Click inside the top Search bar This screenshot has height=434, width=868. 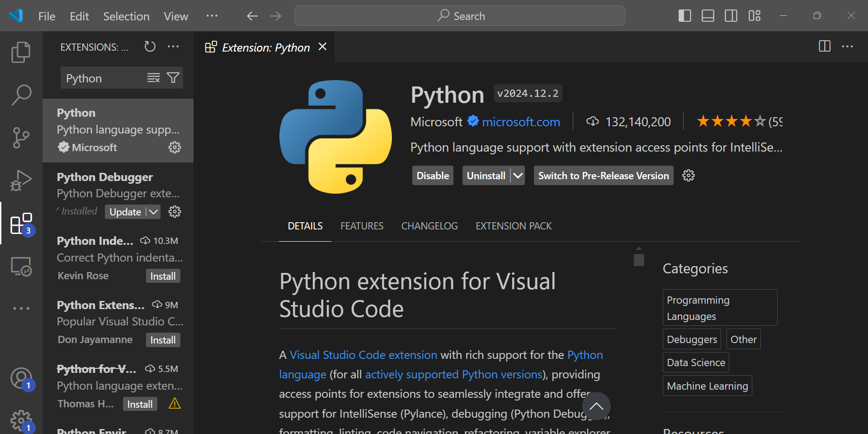click(x=459, y=15)
